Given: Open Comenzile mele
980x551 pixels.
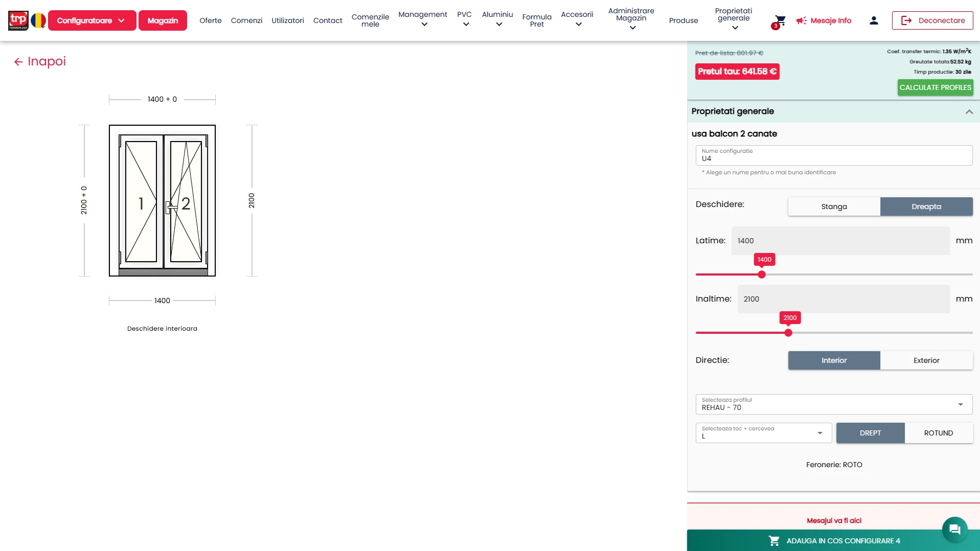Looking at the screenshot, I should (x=370, y=20).
